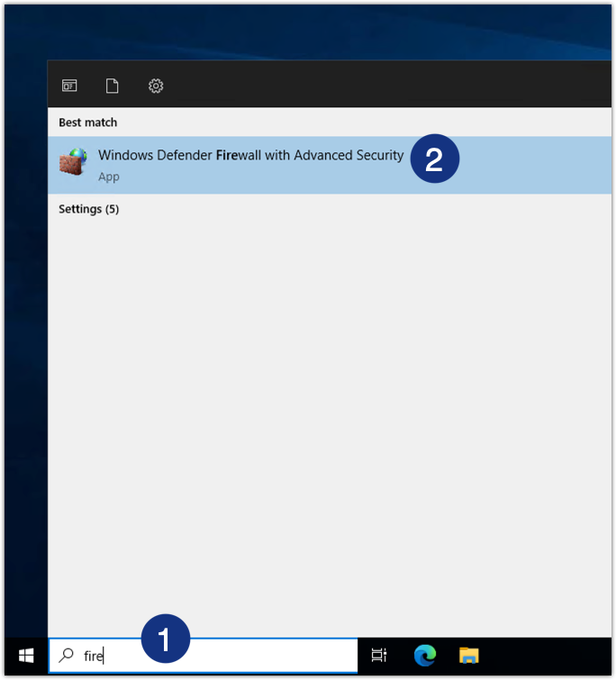Open File Explorer from the taskbar
Screen dimensions: 616x680
(468, 655)
